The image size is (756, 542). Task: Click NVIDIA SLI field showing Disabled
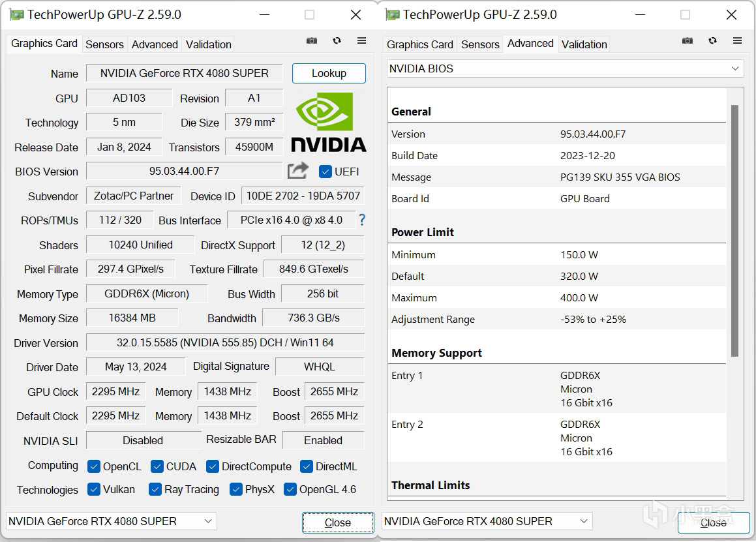pyautogui.click(x=144, y=440)
